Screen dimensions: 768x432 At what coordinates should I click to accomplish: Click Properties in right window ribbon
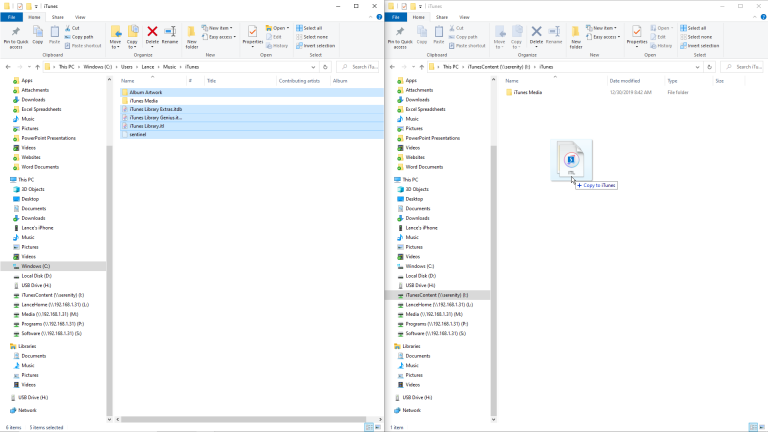point(637,35)
